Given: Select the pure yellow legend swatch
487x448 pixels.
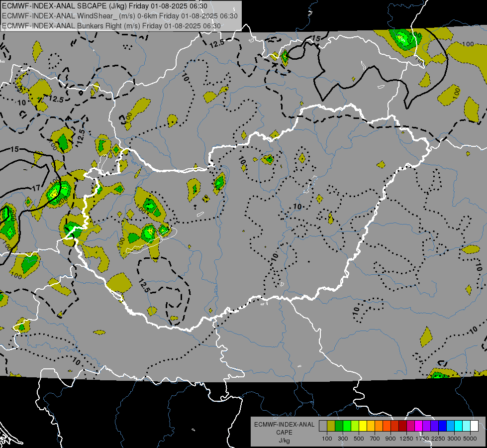Looking at the screenshot, I should (363, 426).
